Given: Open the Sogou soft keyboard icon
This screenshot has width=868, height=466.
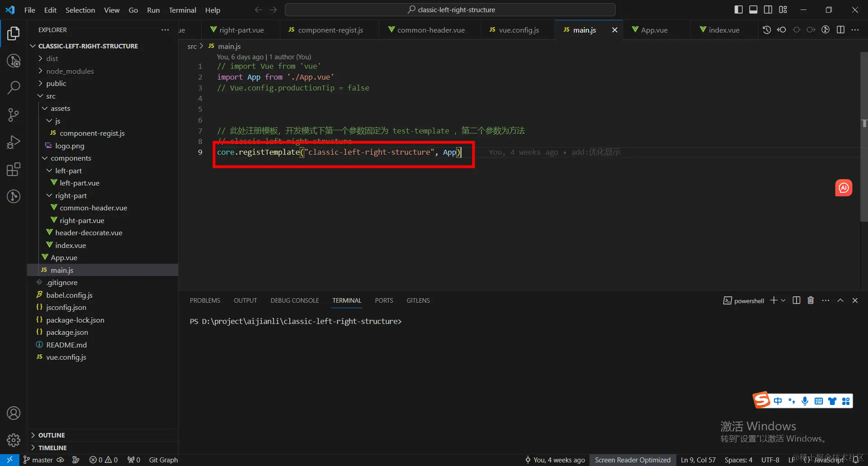Looking at the screenshot, I should tap(818, 401).
